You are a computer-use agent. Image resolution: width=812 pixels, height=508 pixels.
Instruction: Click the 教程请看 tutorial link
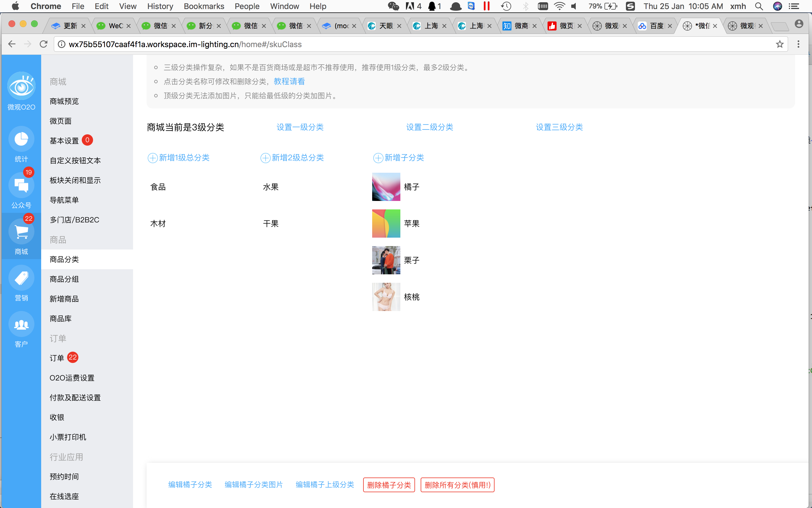point(289,81)
